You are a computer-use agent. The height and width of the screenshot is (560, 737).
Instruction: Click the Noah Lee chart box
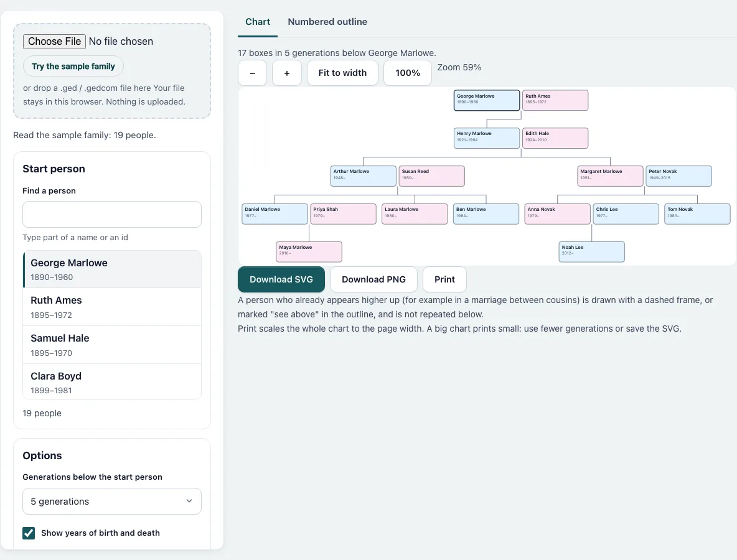coord(592,252)
